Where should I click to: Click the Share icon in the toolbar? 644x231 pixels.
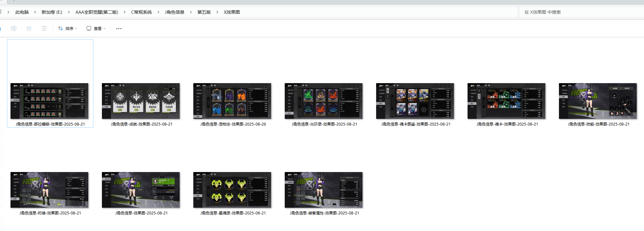pyautogui.click(x=29, y=28)
